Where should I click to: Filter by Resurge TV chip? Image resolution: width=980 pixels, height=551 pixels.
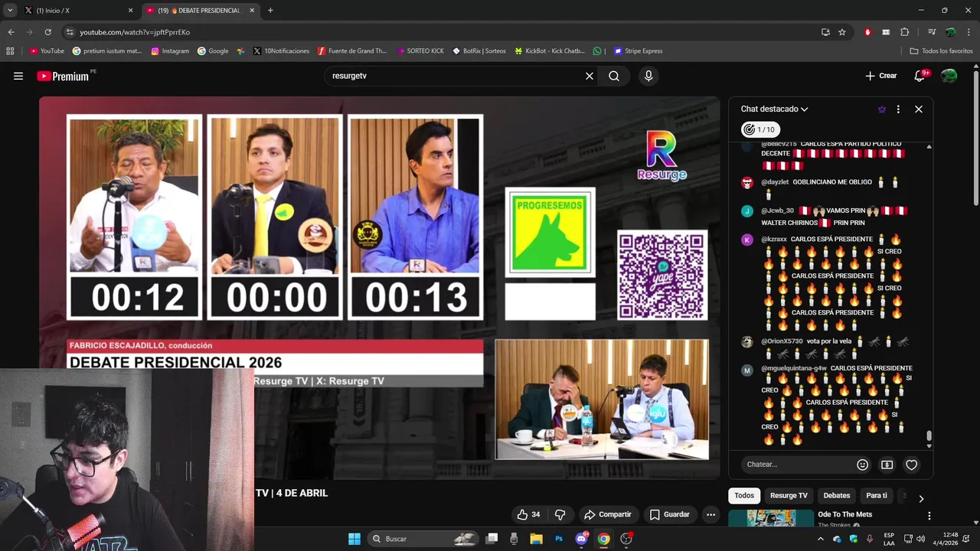point(789,496)
